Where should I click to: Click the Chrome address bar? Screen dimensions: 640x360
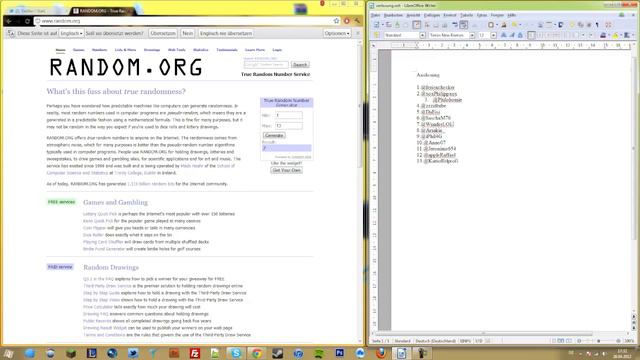[x=186, y=21]
